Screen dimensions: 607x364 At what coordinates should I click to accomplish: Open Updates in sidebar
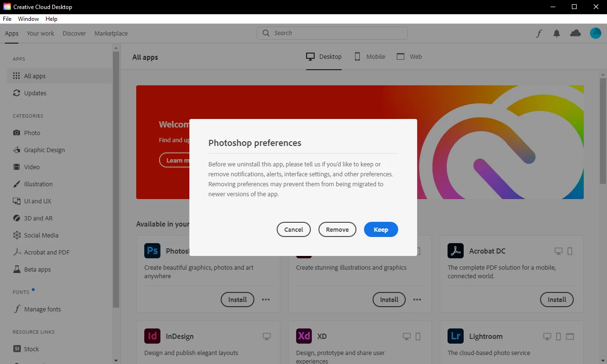pos(60,93)
